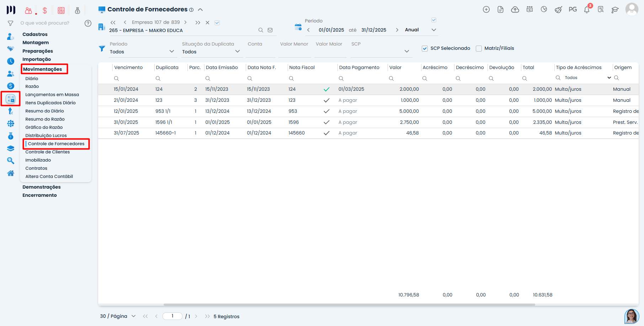Open Controle de Clientes menu item
This screenshot has height=326, width=644.
(47, 152)
